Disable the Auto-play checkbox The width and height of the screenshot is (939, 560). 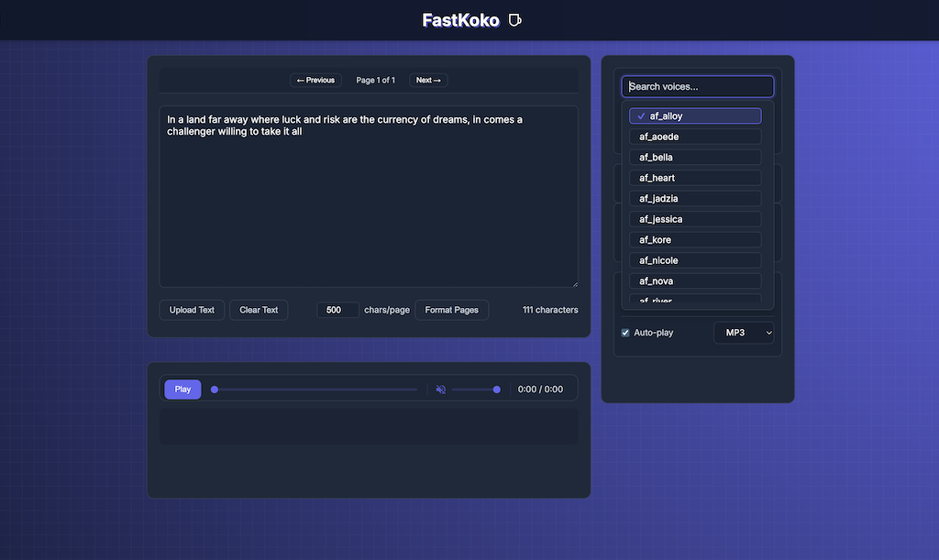tap(625, 333)
